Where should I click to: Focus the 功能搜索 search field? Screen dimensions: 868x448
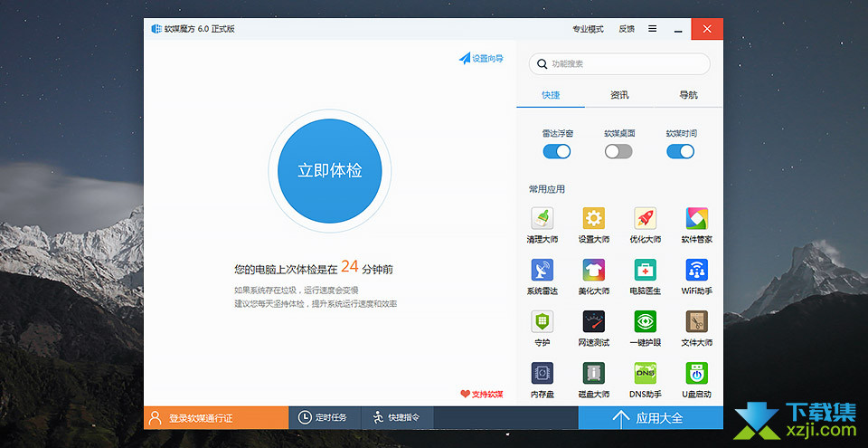[x=619, y=63]
